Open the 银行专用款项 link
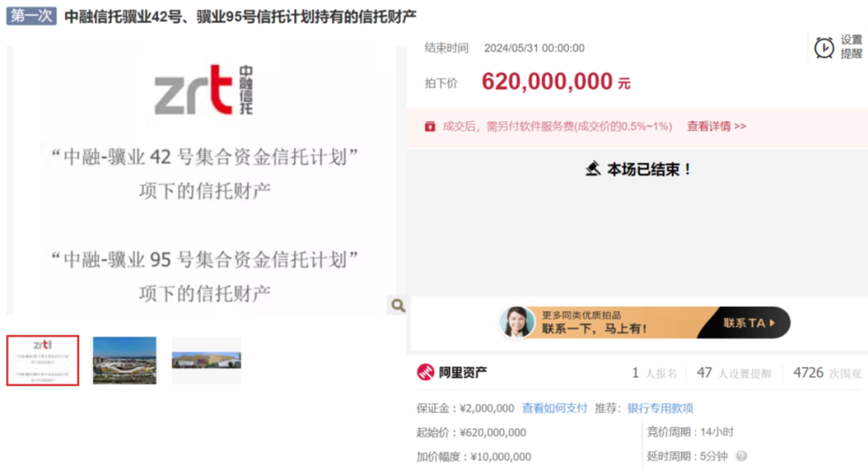 pyautogui.click(x=660, y=408)
